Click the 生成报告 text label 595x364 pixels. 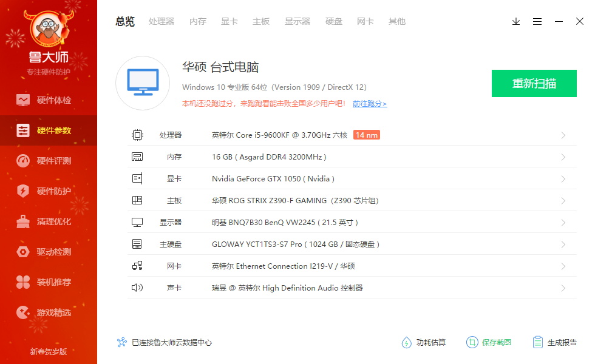pos(562,342)
